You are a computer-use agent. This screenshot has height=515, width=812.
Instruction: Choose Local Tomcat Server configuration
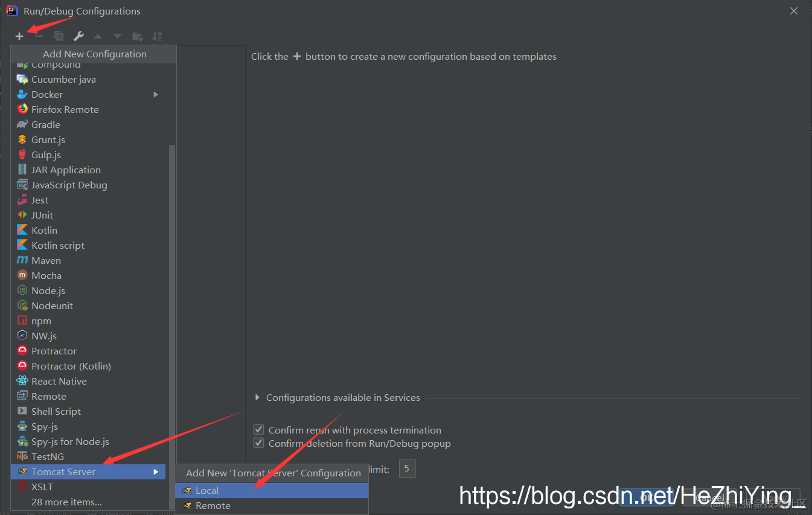point(272,490)
